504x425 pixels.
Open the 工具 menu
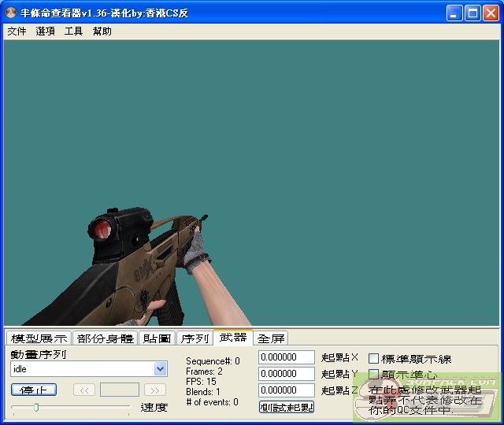click(x=73, y=31)
